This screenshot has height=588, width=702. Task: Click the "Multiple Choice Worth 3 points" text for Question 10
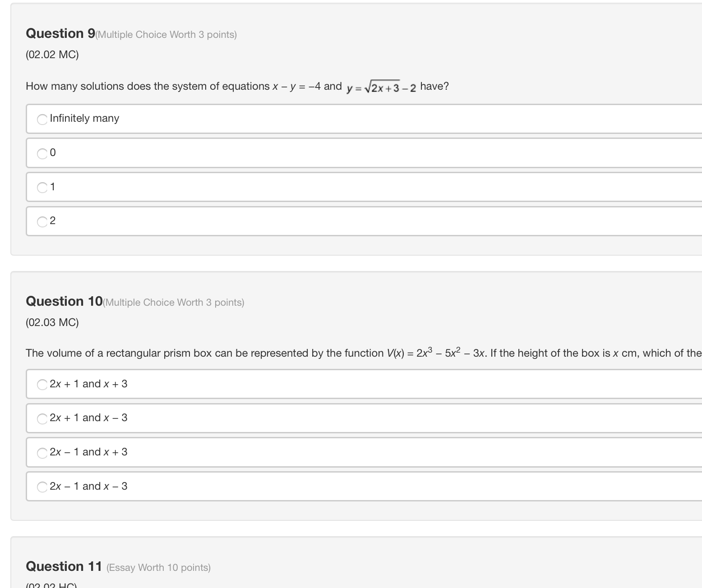tap(173, 302)
